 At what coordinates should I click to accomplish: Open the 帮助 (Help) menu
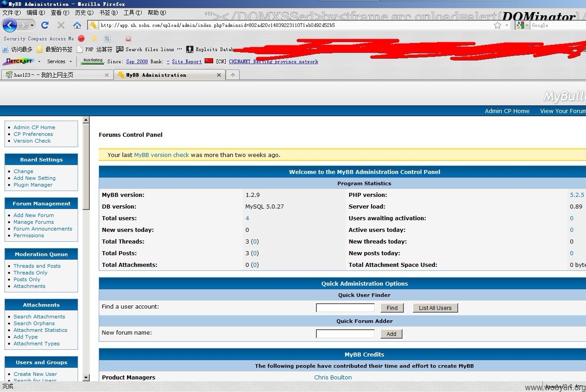pos(157,13)
